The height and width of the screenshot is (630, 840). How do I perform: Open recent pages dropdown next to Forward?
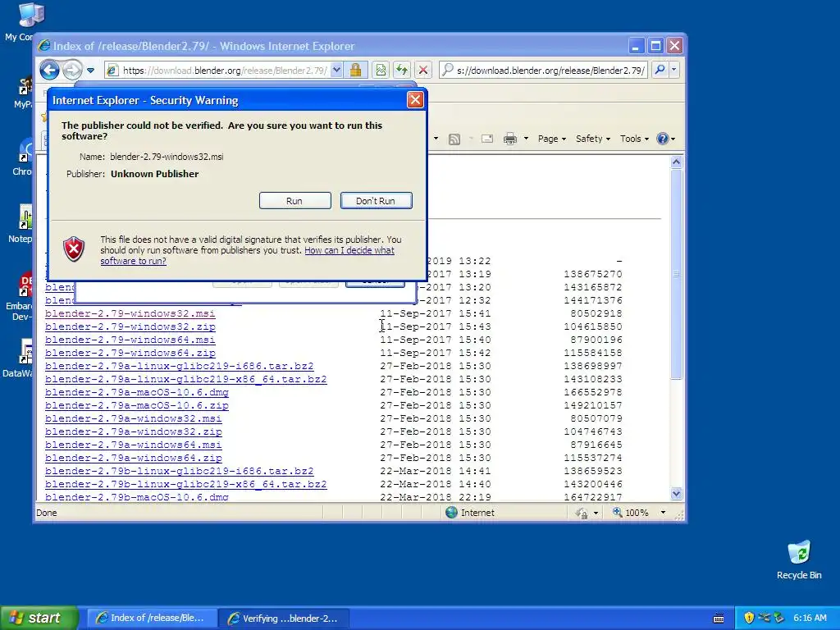coord(90,71)
